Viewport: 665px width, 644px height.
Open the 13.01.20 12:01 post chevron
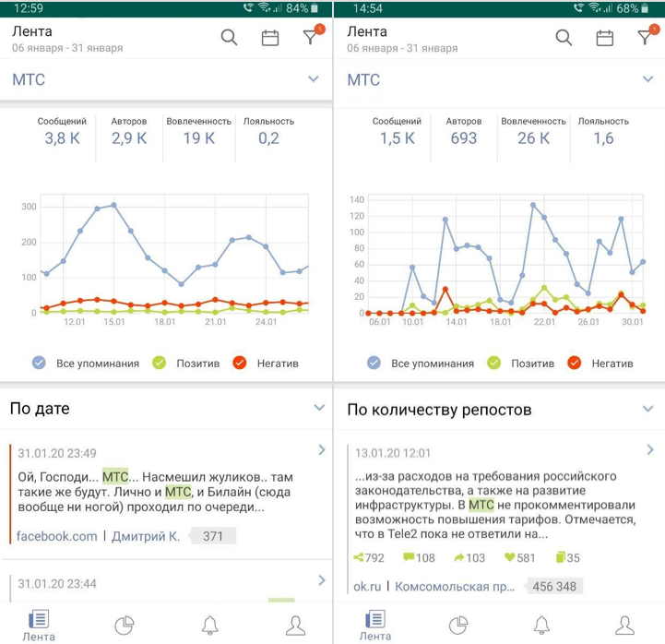point(650,449)
